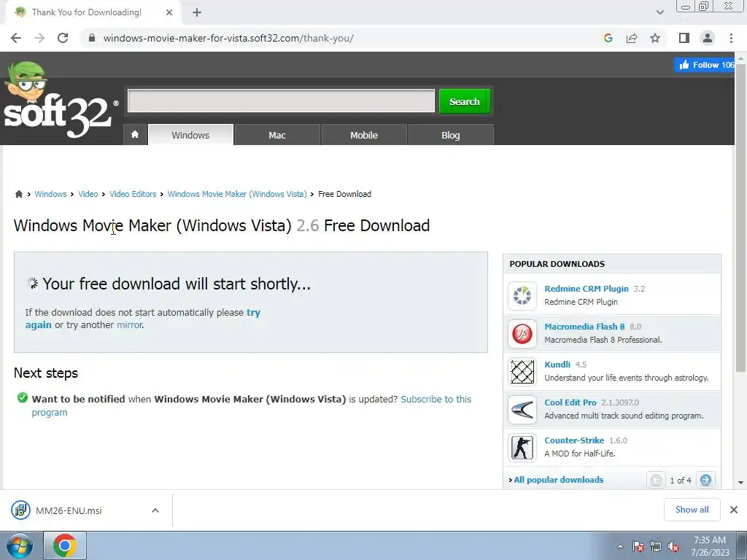Click Chrome icon in taskbar

click(65, 545)
